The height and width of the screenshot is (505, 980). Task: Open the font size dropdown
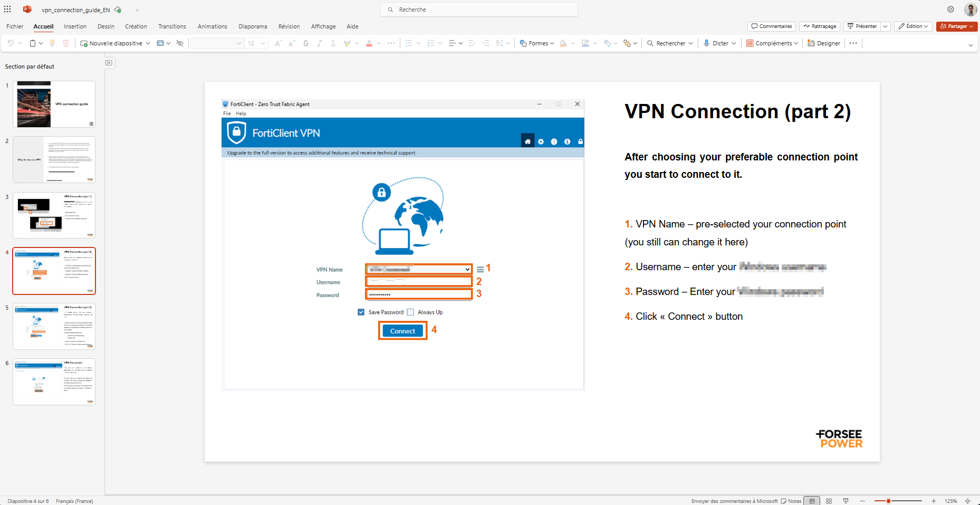click(x=263, y=43)
